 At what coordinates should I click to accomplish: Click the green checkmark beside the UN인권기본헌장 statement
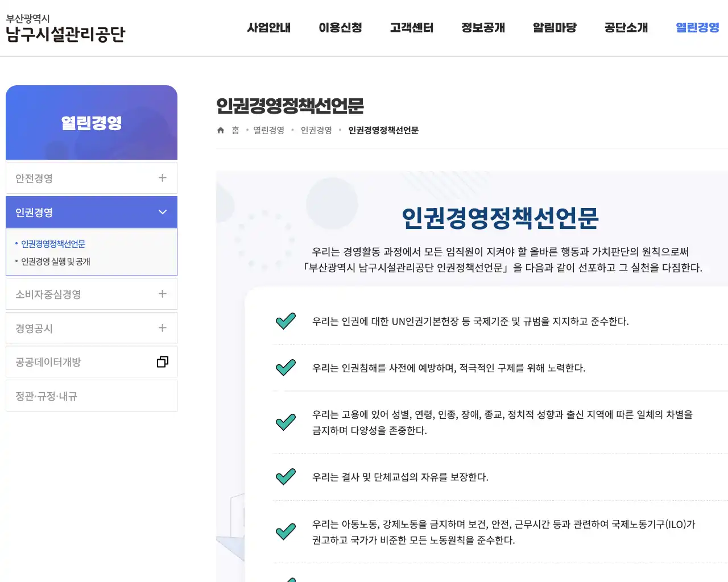point(286,321)
